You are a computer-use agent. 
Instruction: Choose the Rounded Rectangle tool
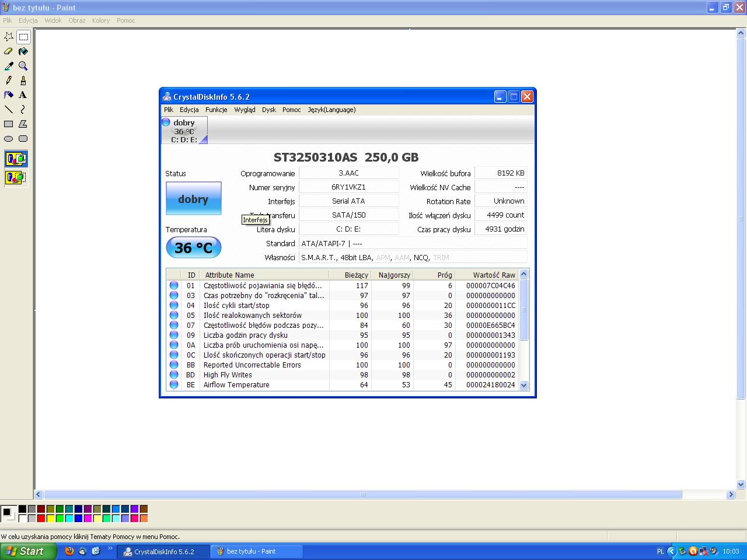point(23,139)
